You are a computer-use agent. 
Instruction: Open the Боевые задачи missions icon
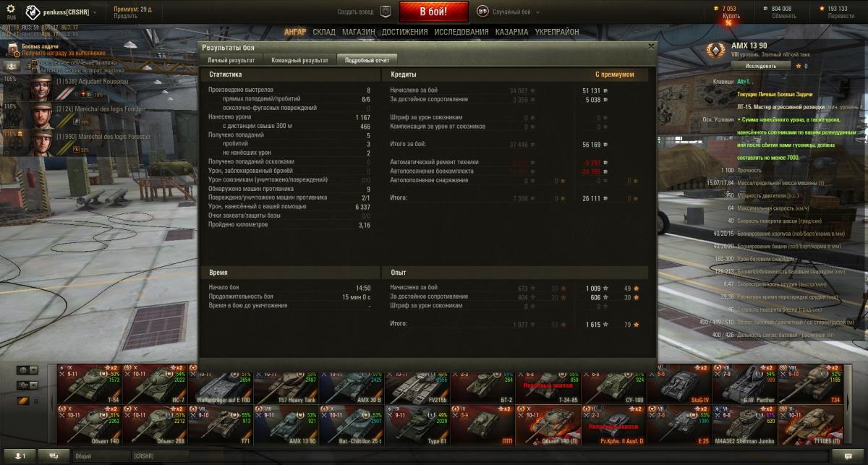coord(13,49)
